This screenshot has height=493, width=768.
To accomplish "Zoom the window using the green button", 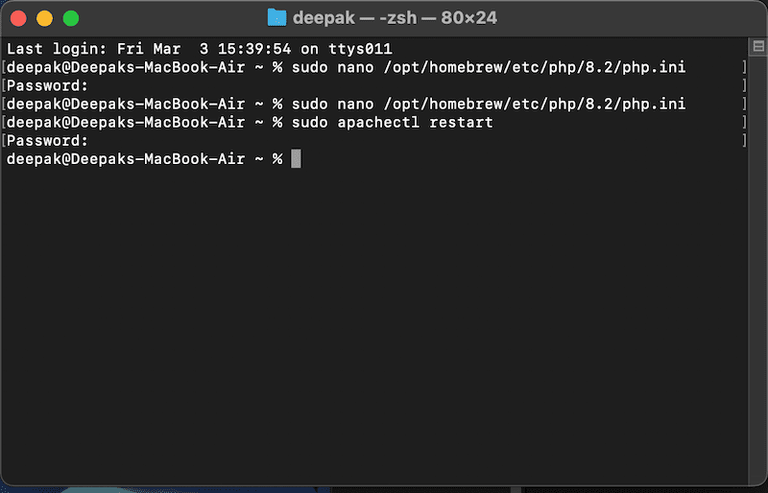I will [71, 19].
